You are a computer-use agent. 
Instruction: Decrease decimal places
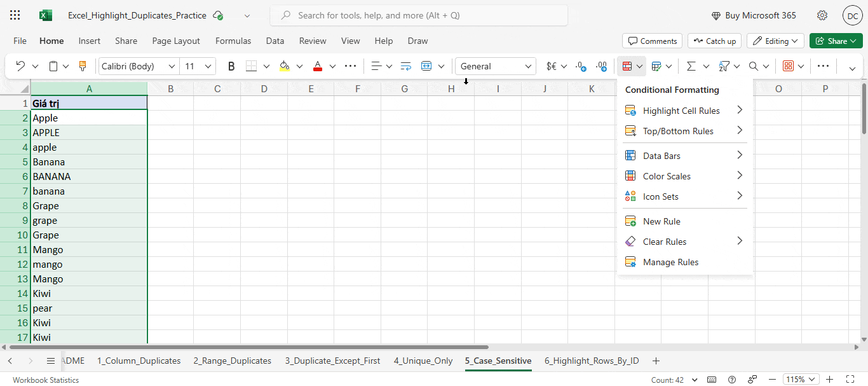(x=581, y=66)
